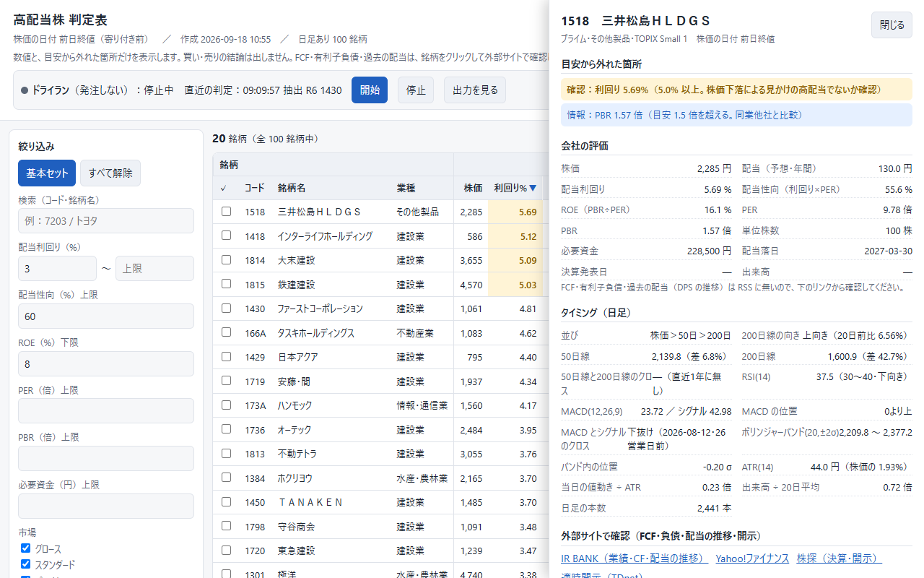Click the ドライラン status indicator dot
This screenshot has height=578, width=924.
[25, 90]
